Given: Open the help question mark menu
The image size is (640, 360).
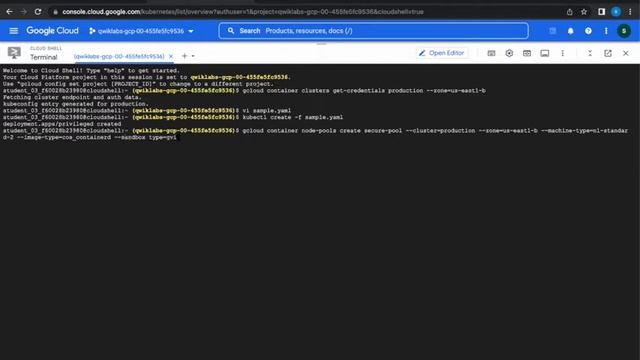Looking at the screenshot, I should (x=588, y=31).
